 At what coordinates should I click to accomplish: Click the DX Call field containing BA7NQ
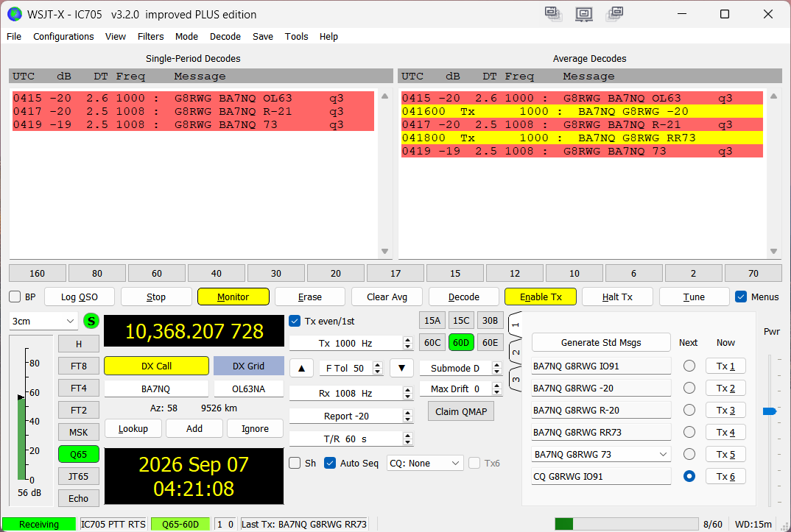tap(156, 389)
